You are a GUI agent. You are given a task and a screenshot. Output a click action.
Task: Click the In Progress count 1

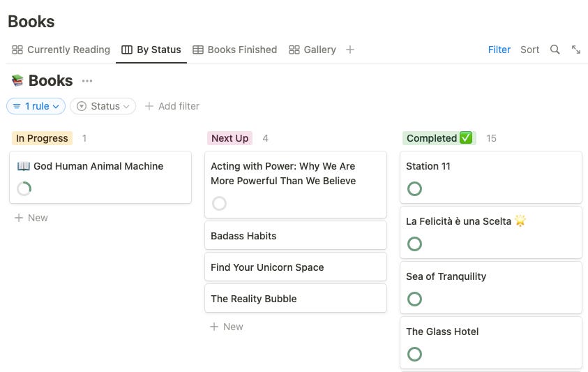84,138
